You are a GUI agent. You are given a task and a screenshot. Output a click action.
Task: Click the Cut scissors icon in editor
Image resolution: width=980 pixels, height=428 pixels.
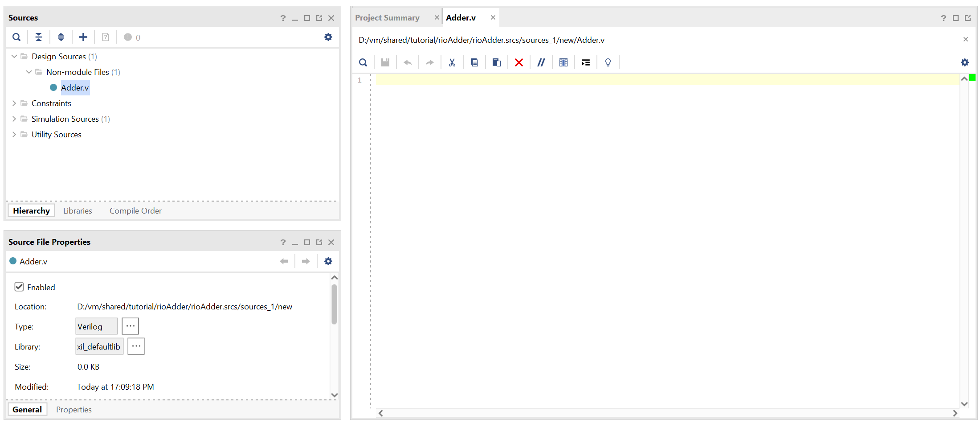[x=452, y=62]
